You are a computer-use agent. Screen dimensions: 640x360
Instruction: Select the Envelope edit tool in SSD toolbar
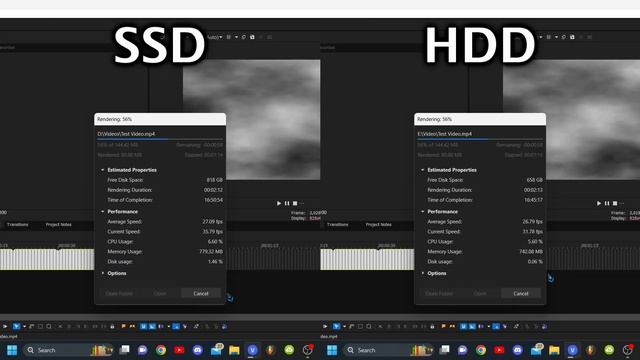[32, 326]
